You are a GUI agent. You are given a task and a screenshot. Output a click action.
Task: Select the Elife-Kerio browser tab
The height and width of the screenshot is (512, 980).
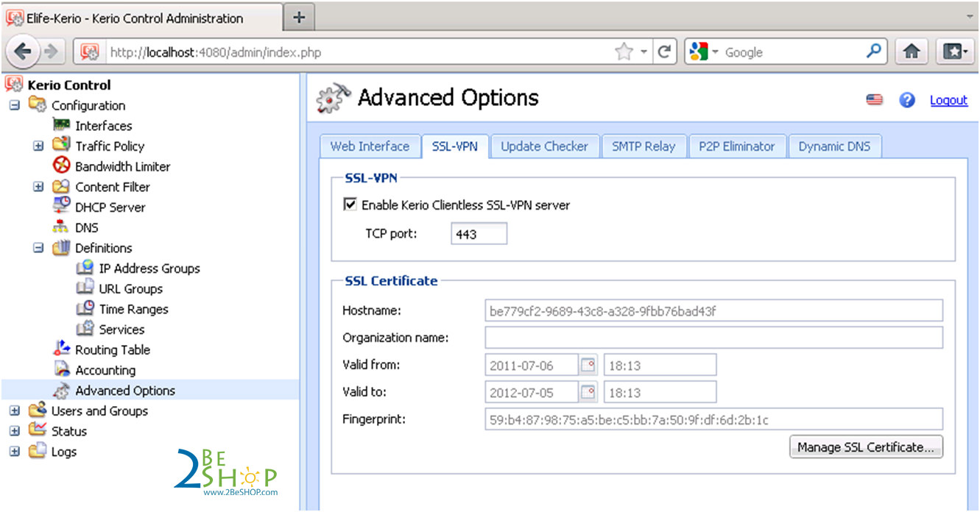coord(142,18)
